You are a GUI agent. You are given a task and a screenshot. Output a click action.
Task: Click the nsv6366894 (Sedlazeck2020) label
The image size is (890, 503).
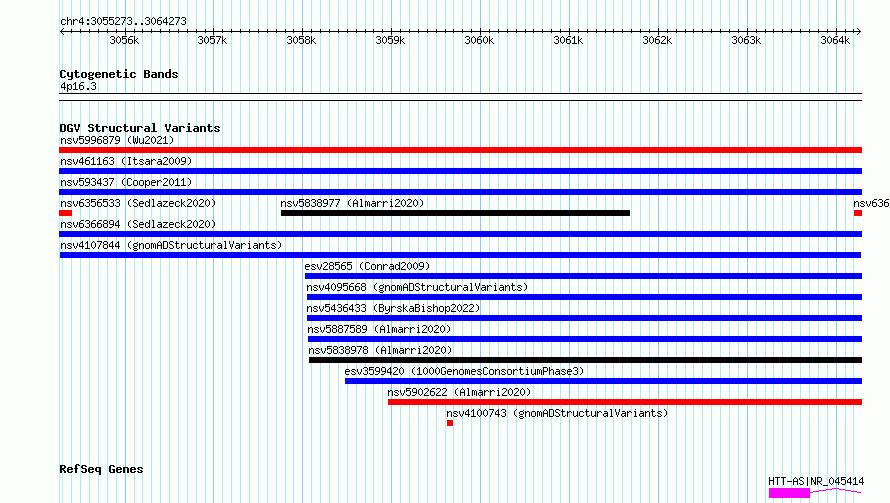pos(138,224)
